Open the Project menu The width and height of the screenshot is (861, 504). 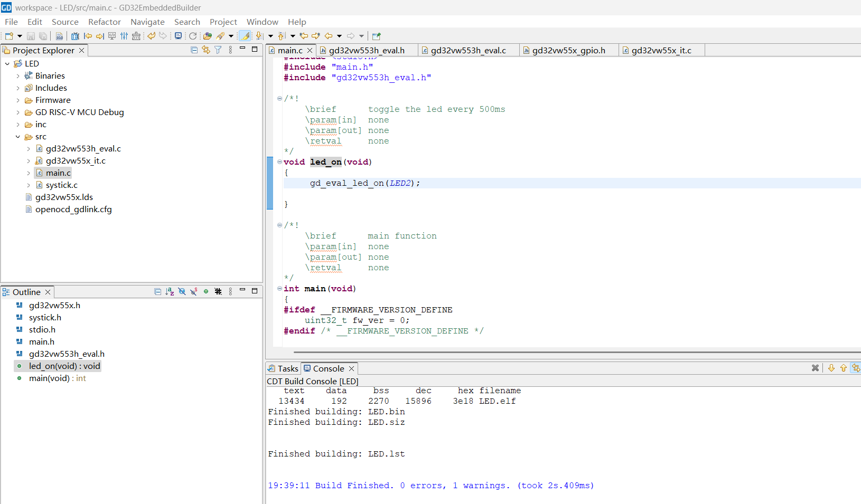[223, 22]
